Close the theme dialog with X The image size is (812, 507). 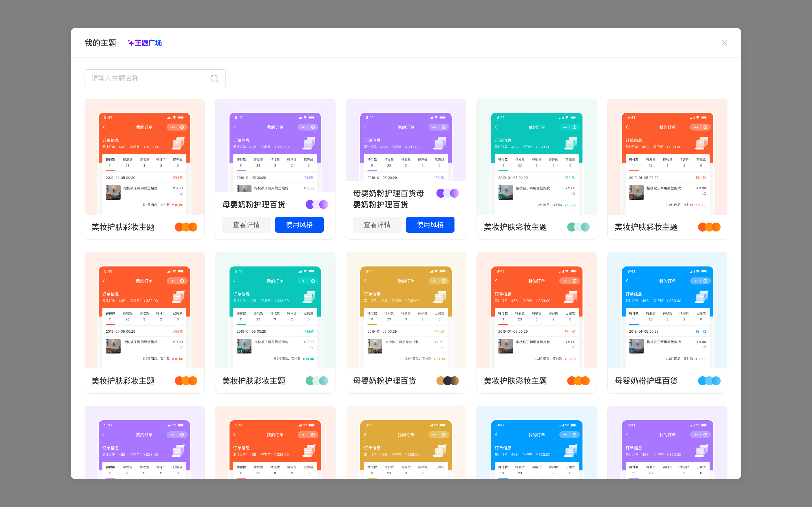coord(724,43)
